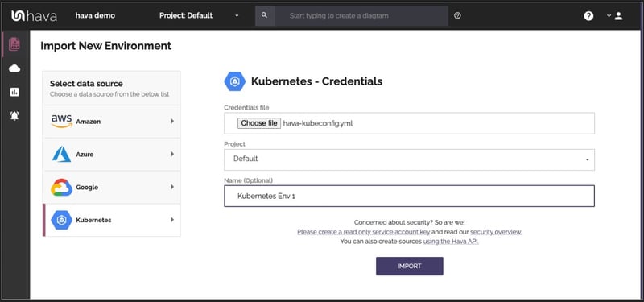Click the IMPORT button

click(410, 266)
